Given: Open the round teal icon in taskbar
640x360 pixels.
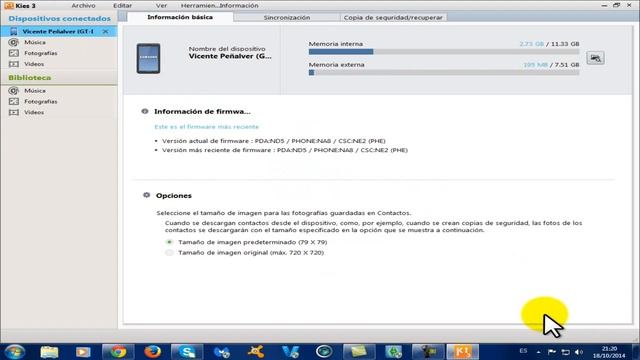Looking at the screenshot, I should (x=324, y=351).
